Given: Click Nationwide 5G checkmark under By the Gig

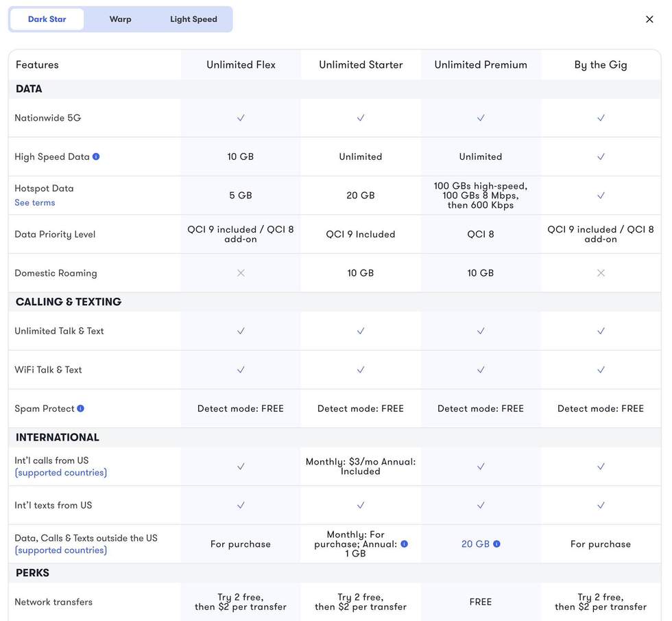Looking at the screenshot, I should (x=601, y=117).
